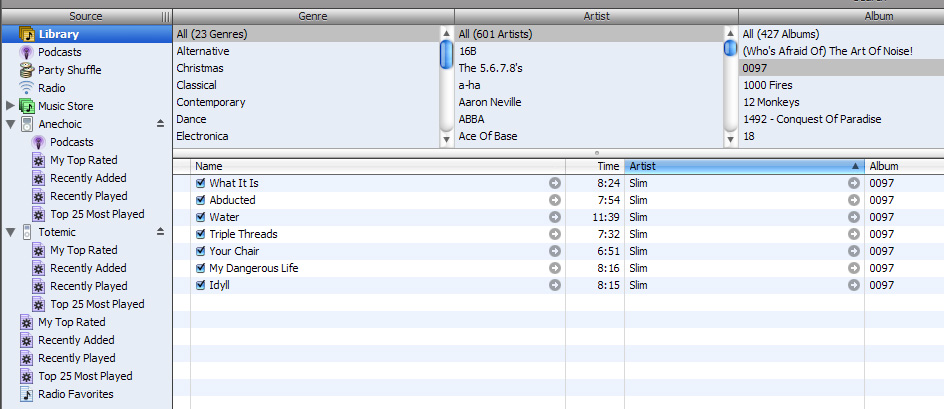Open Top 25 Most Played under Anechoic

[98, 214]
